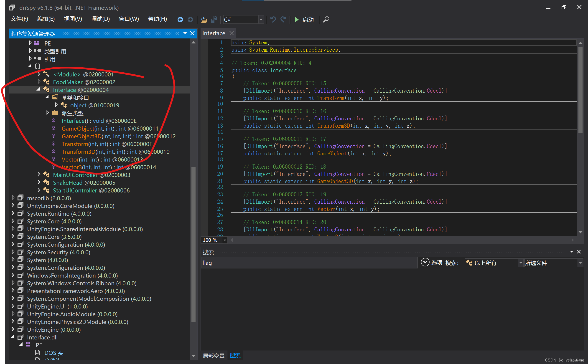Select SnakeHead class in the tree
The width and height of the screenshot is (588, 364).
(x=67, y=183)
